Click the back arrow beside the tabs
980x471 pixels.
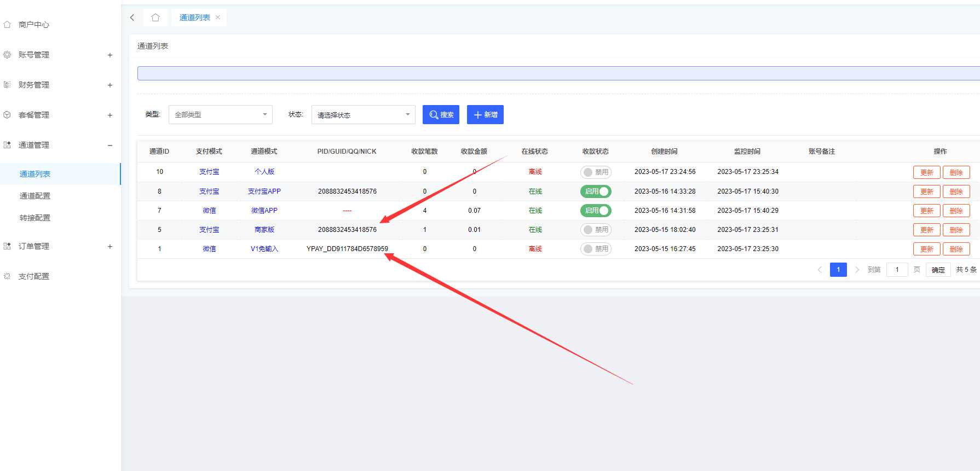click(132, 18)
